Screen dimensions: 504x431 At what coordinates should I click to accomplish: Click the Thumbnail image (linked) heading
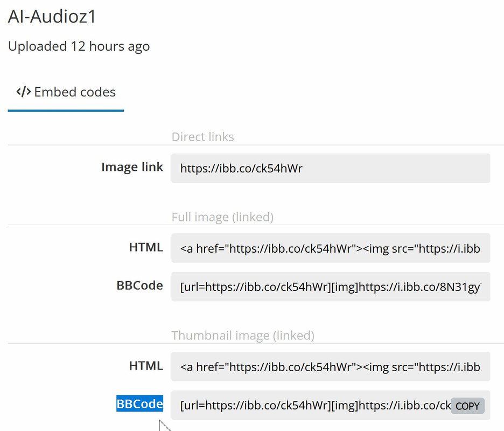tap(243, 336)
